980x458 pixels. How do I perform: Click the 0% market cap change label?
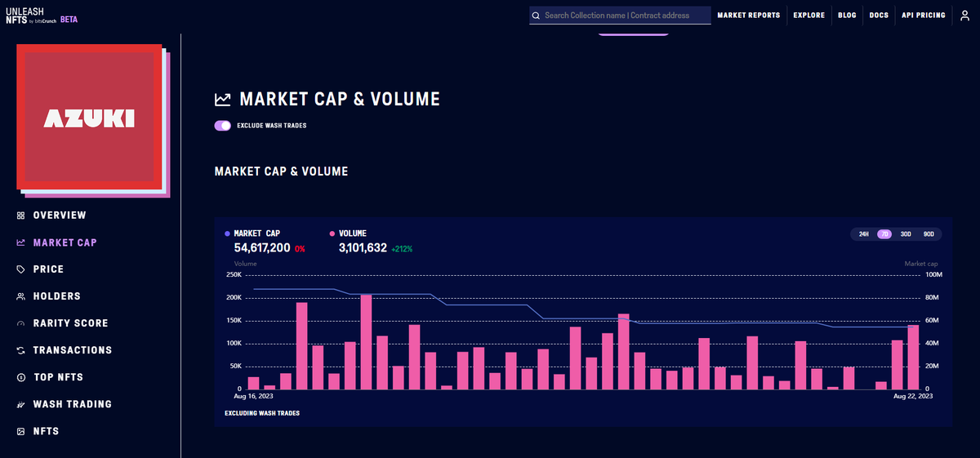pyautogui.click(x=300, y=249)
